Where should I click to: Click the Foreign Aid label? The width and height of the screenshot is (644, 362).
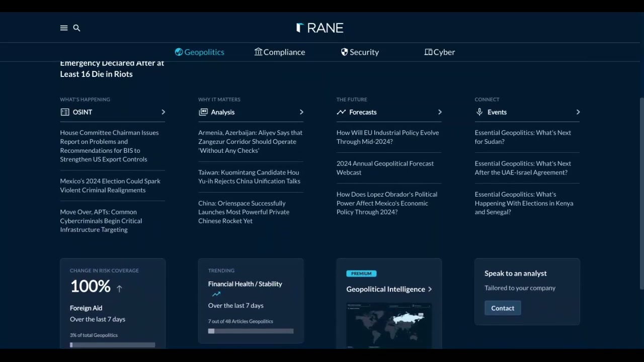coord(86,308)
